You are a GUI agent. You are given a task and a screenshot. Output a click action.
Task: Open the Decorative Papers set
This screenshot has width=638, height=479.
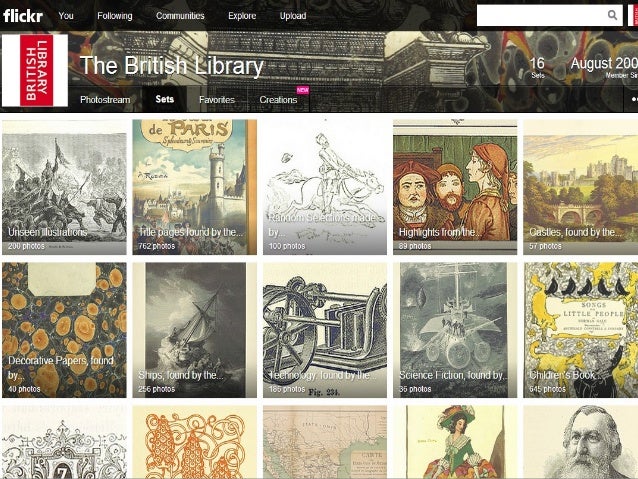[x=64, y=330]
